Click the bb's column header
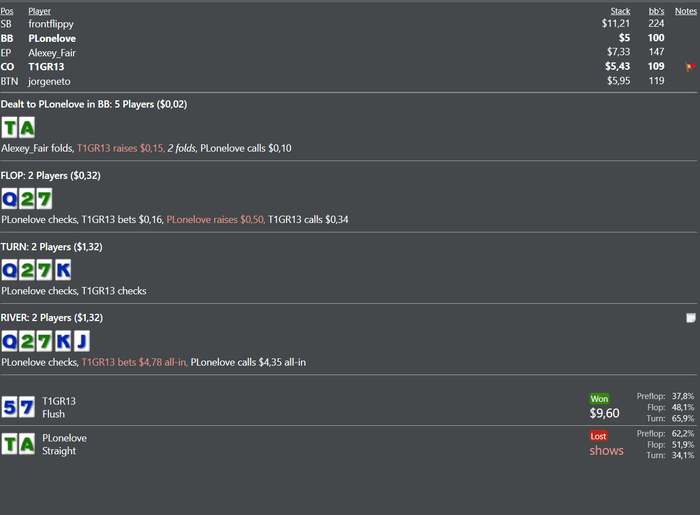The width and height of the screenshot is (700, 515). 656,11
